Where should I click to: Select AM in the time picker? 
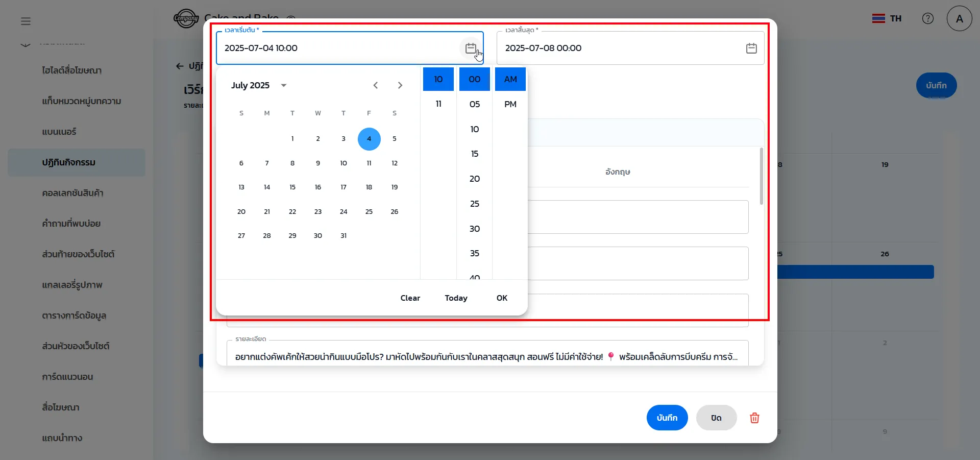point(510,79)
